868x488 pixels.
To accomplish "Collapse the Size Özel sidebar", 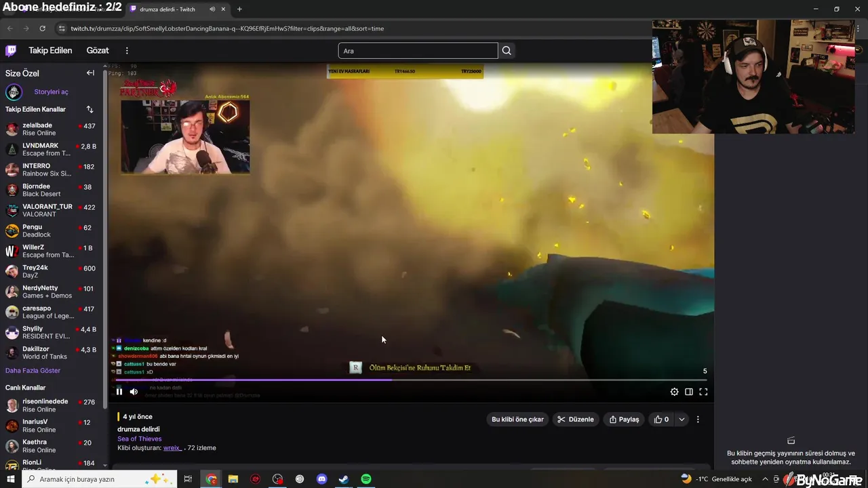I will pos(90,73).
